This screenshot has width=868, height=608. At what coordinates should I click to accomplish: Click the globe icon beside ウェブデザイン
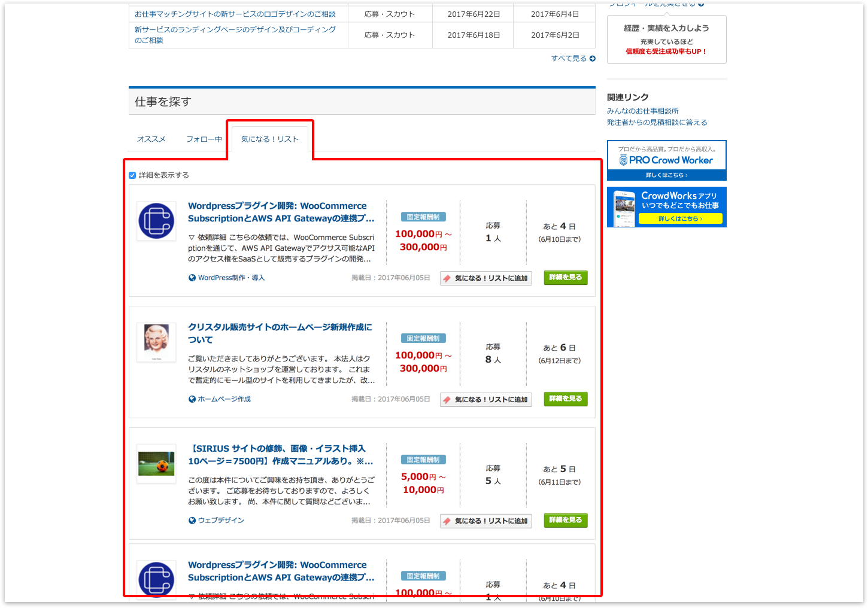pyautogui.click(x=192, y=521)
